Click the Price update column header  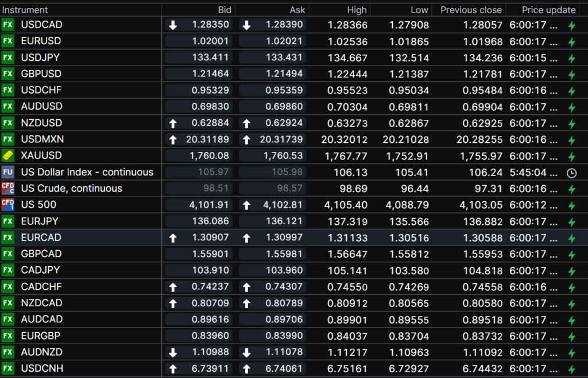pyautogui.click(x=548, y=10)
